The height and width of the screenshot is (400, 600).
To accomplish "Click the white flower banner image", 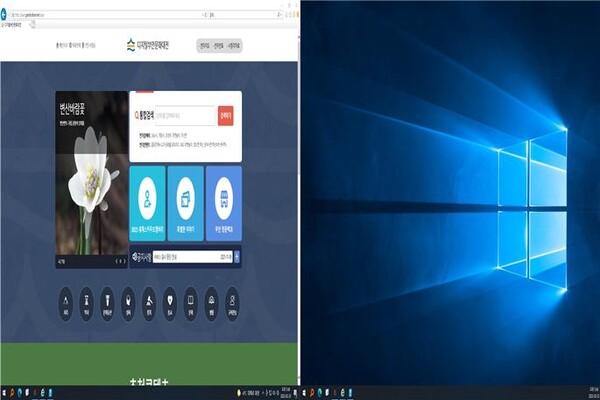I will tap(90, 180).
